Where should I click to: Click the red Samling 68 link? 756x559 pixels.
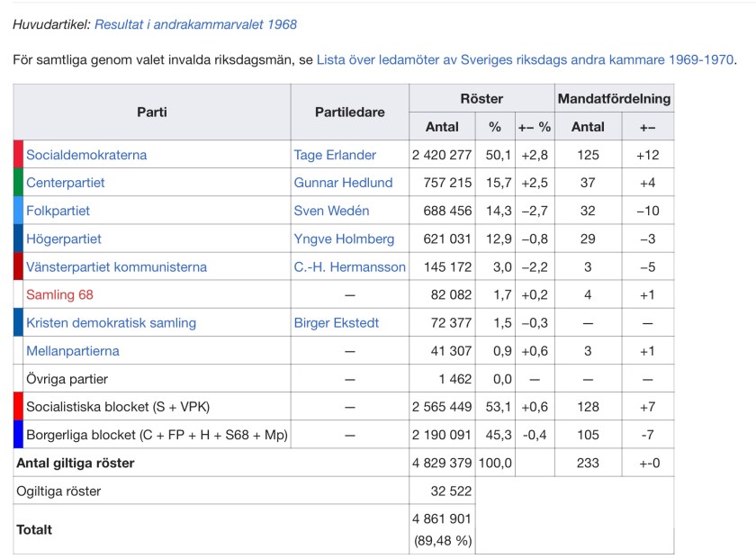point(60,294)
